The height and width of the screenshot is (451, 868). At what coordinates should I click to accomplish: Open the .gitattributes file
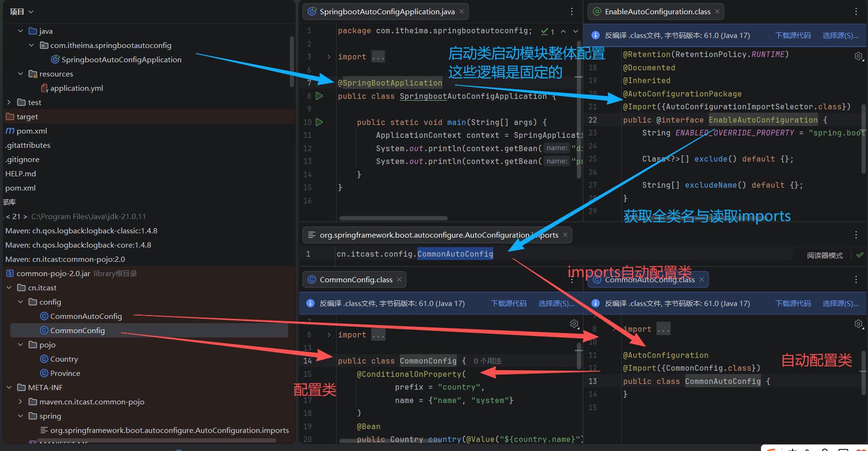tap(28, 145)
